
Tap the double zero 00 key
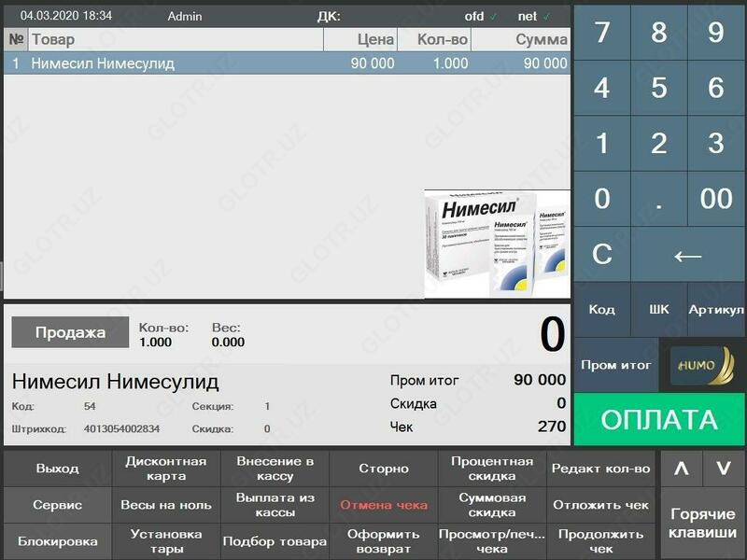(716, 198)
